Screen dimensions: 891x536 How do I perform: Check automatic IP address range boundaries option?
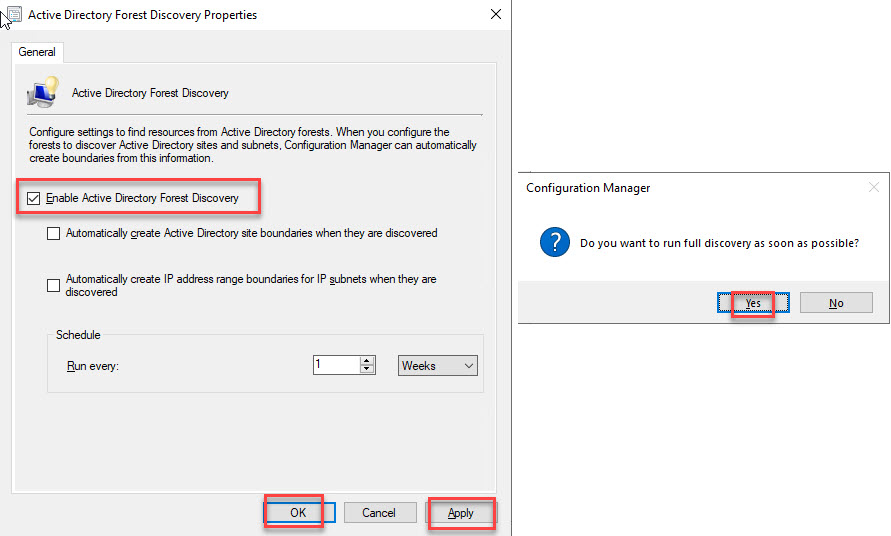click(53, 286)
